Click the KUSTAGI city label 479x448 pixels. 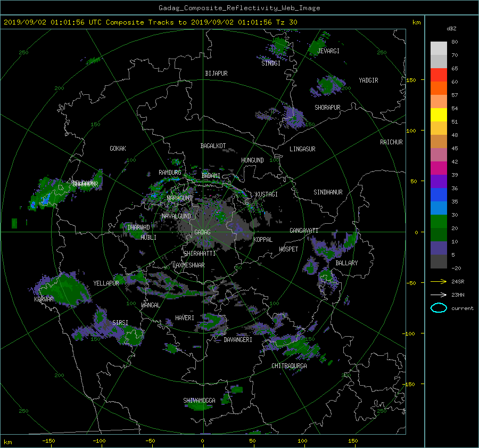[x=267, y=194]
